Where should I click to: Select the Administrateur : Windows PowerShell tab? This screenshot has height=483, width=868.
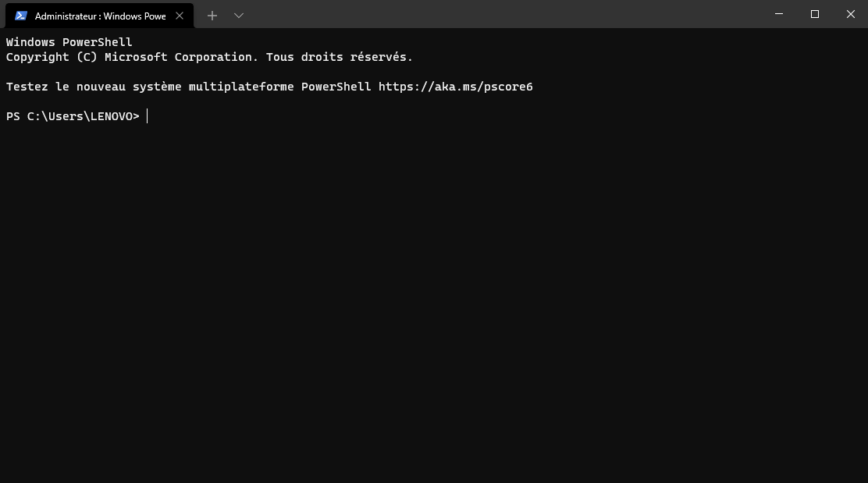click(100, 16)
